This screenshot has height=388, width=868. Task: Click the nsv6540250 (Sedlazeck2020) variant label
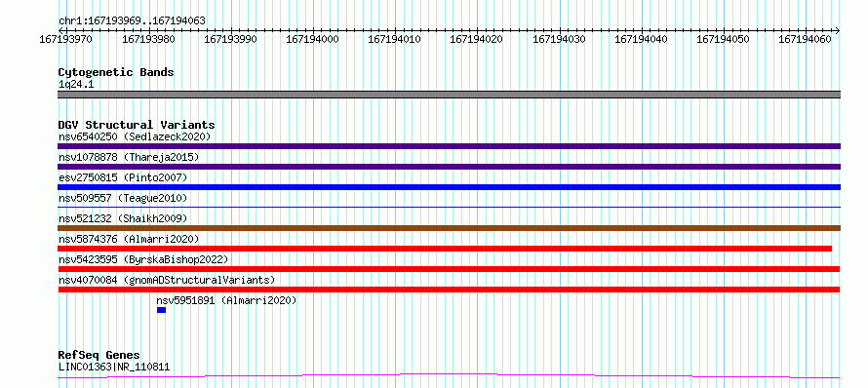click(135, 136)
